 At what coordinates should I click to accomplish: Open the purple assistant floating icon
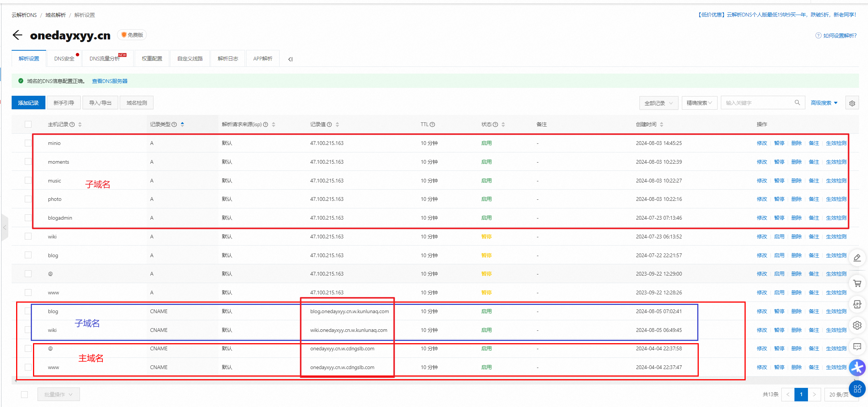click(857, 368)
